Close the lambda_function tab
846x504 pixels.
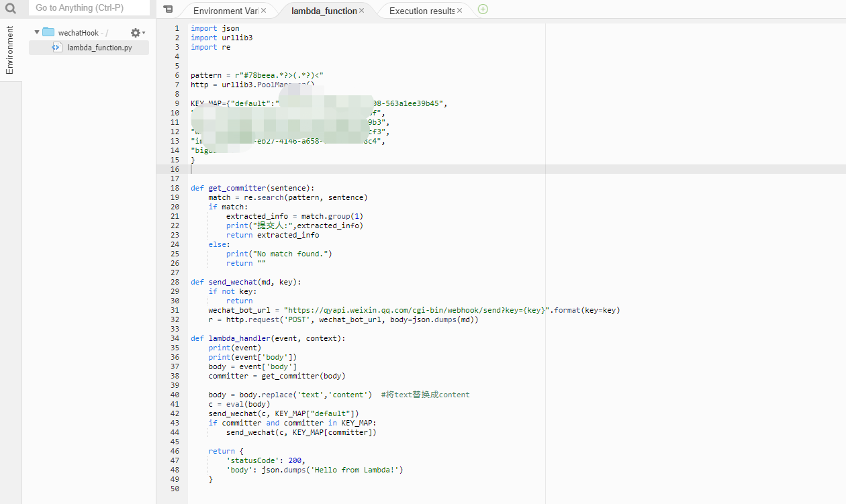pos(362,11)
